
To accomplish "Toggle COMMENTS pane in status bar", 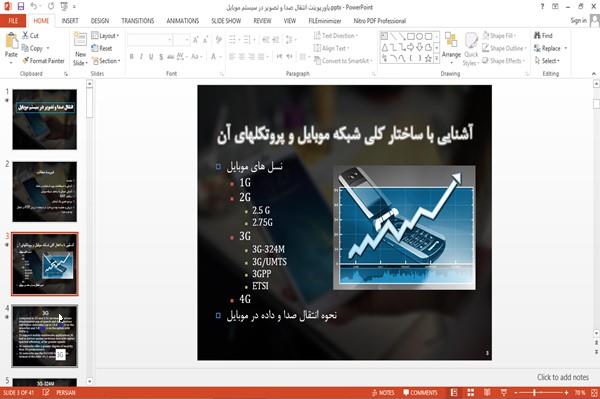I will [x=420, y=393].
